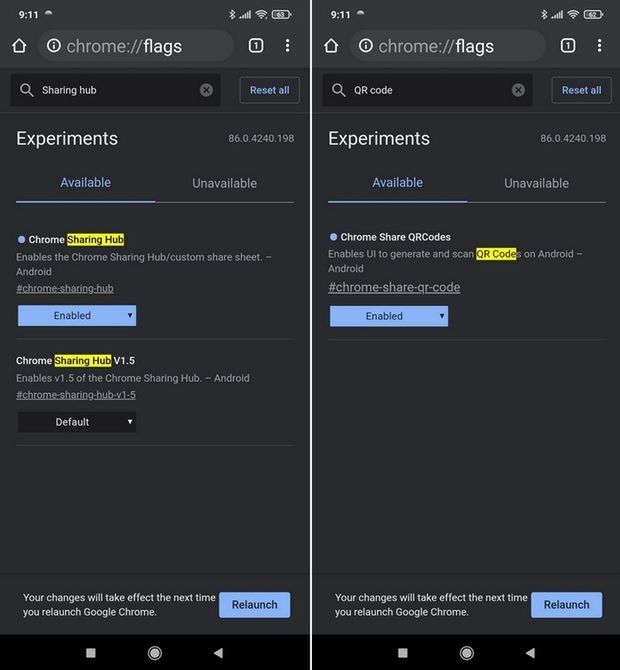The width and height of the screenshot is (620, 670).
Task: Tap the recent apps square on left phone
Action: 91,653
